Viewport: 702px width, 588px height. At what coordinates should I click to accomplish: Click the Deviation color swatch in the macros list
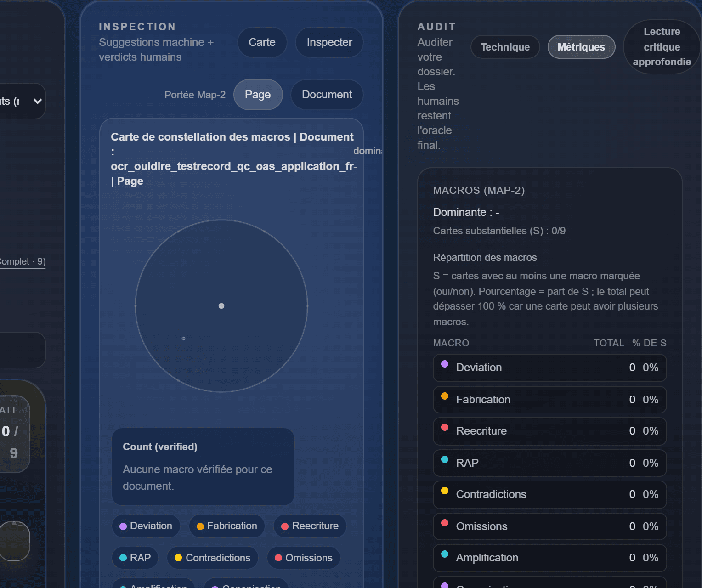[445, 364]
